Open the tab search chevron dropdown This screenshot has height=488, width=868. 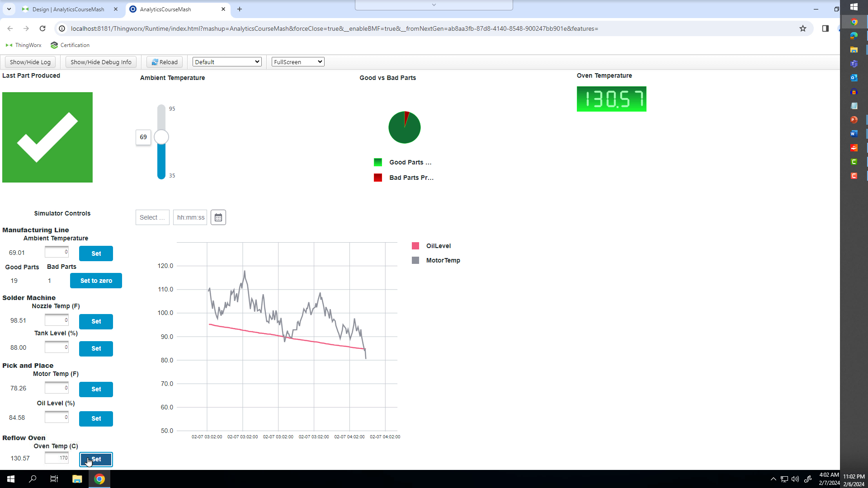point(9,9)
